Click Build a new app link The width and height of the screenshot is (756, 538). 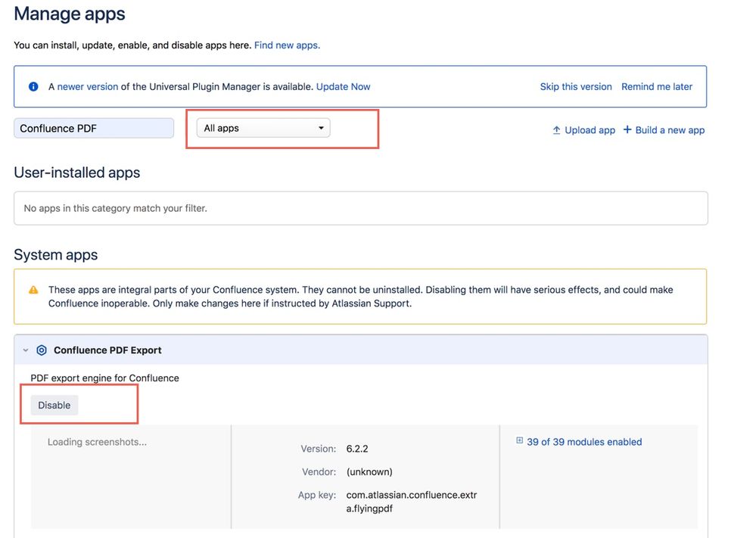coord(670,130)
